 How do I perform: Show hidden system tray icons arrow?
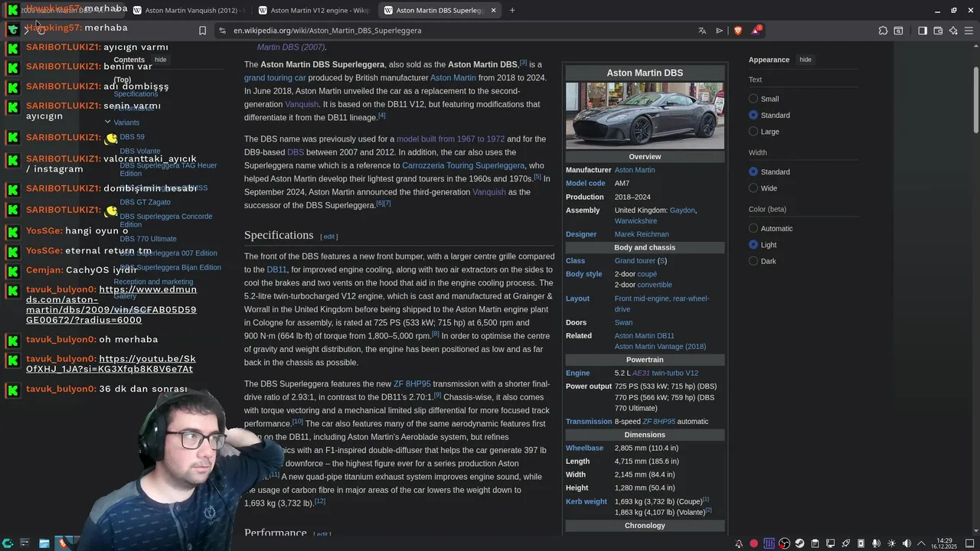(x=921, y=543)
